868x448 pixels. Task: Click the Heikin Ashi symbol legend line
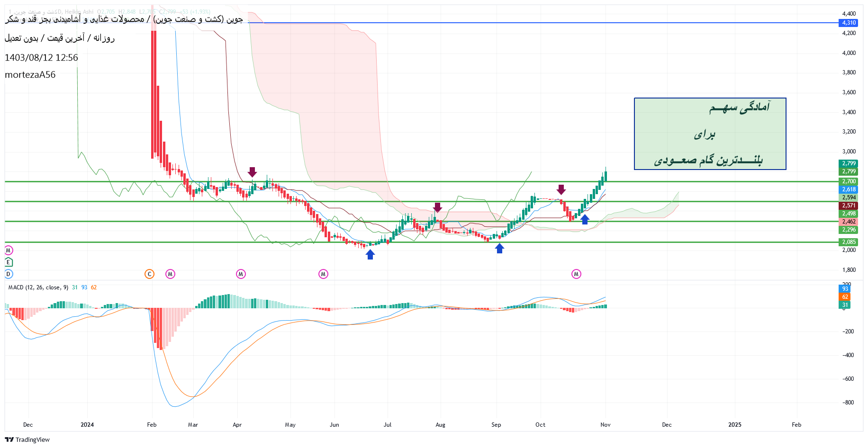pos(109,12)
